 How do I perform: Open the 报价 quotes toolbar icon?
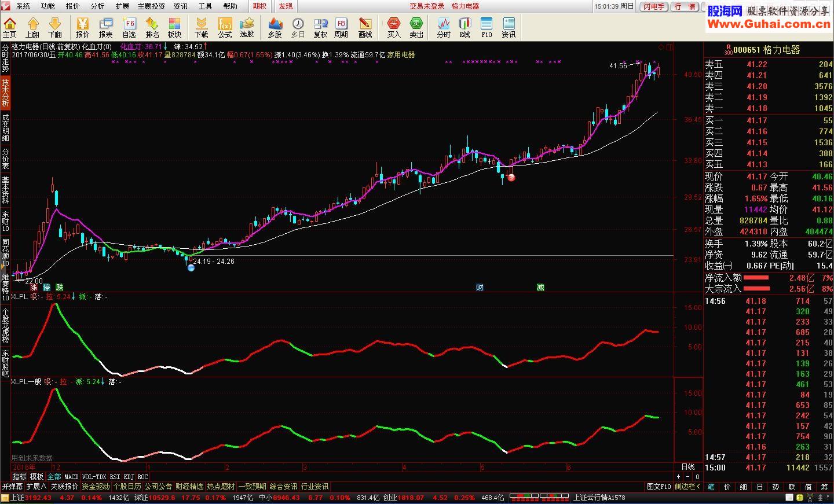pyautogui.click(x=83, y=27)
